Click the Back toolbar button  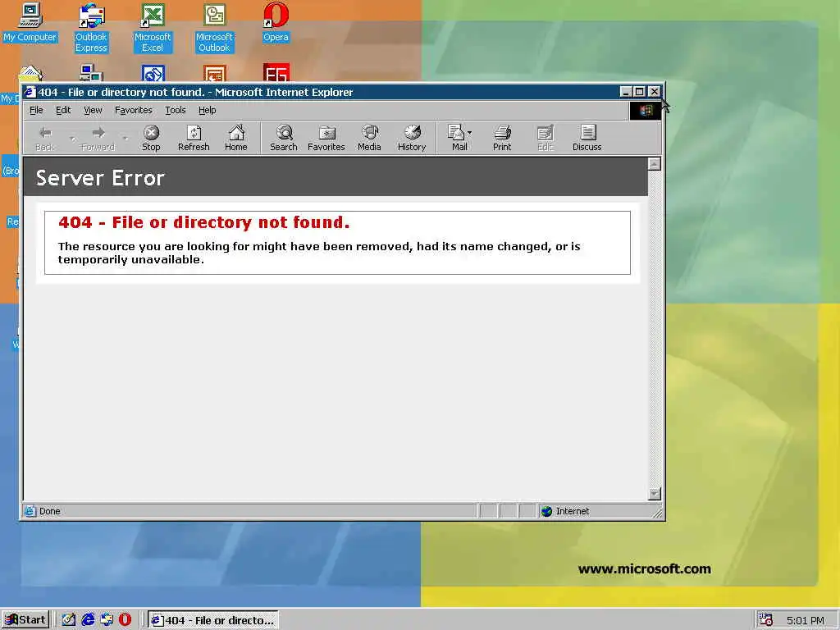46,138
